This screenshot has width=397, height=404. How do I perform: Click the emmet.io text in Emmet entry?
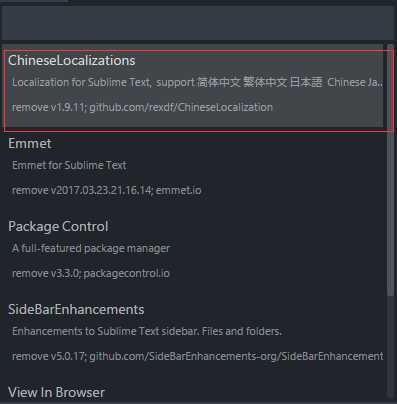tap(179, 190)
